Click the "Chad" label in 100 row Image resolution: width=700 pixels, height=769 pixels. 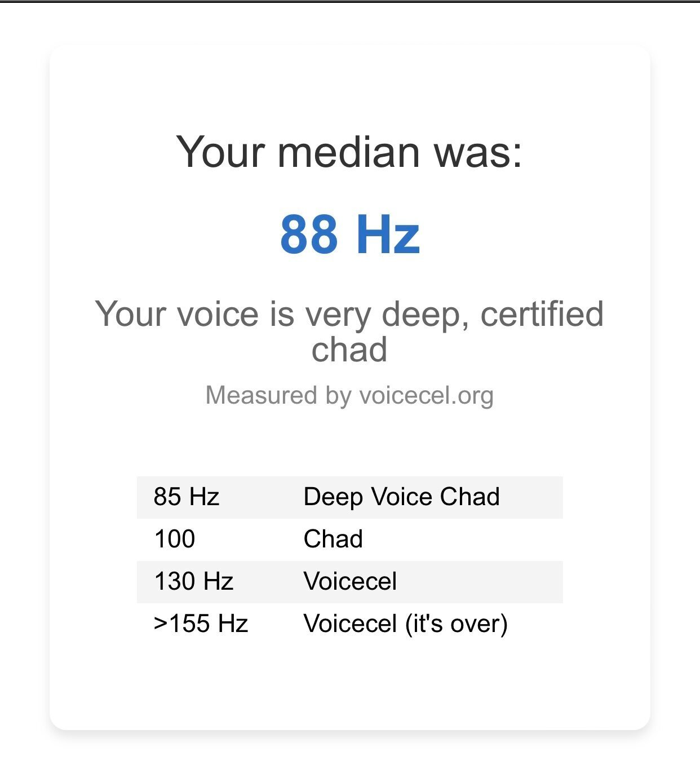coord(333,540)
